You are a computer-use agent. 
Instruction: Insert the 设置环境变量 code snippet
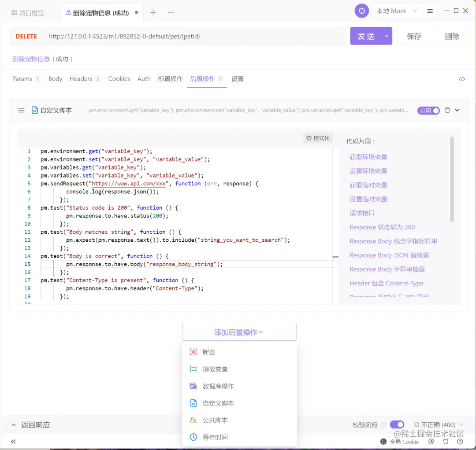368,171
